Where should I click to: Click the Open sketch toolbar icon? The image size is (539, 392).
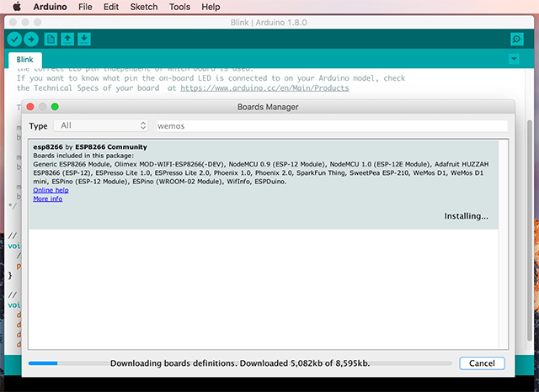point(68,39)
